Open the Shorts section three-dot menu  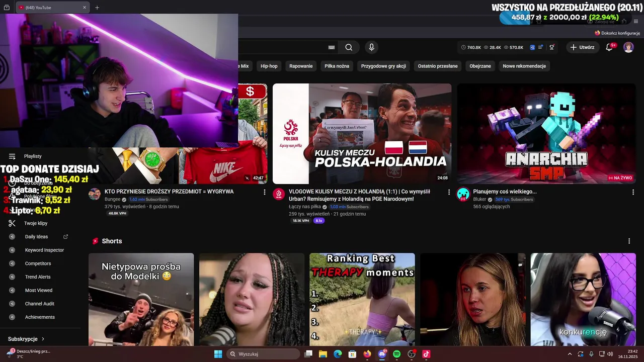pyautogui.click(x=629, y=241)
